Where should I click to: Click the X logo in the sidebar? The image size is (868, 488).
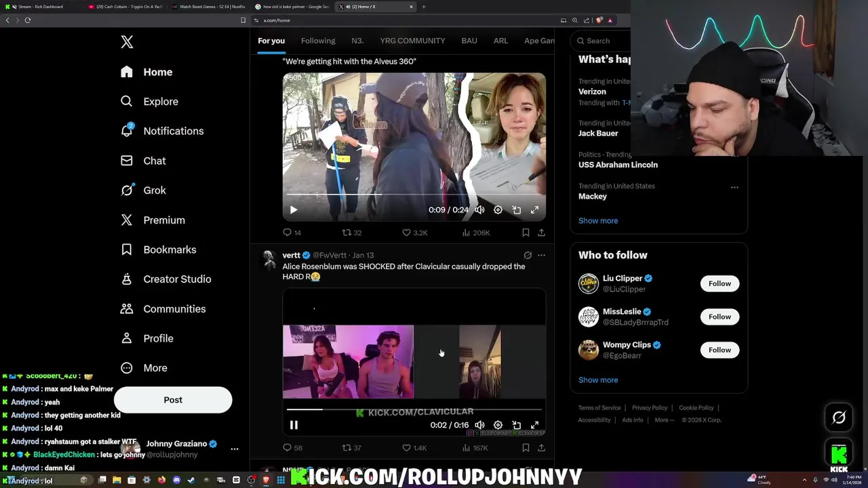(x=127, y=42)
